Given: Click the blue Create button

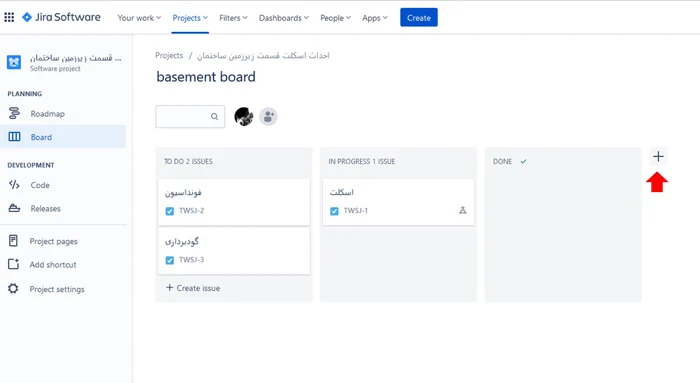Looking at the screenshot, I should pyautogui.click(x=419, y=17).
